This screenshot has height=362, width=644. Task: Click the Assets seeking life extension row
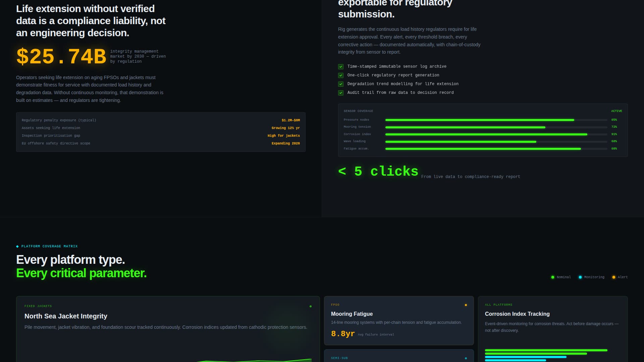[x=161, y=128]
